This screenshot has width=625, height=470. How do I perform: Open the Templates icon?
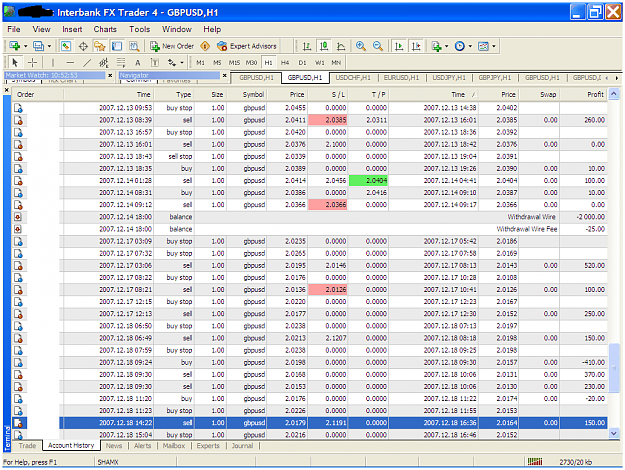[x=483, y=46]
